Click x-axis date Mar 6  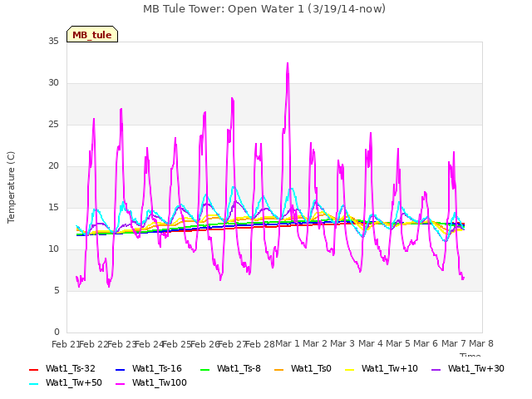coord(426,344)
